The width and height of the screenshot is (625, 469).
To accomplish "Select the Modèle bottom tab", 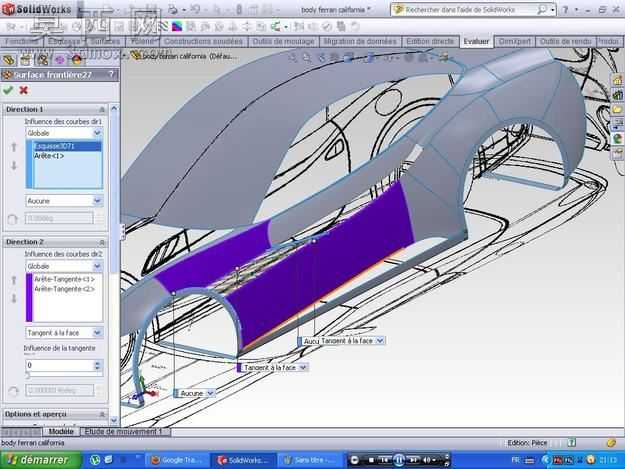I will point(61,432).
